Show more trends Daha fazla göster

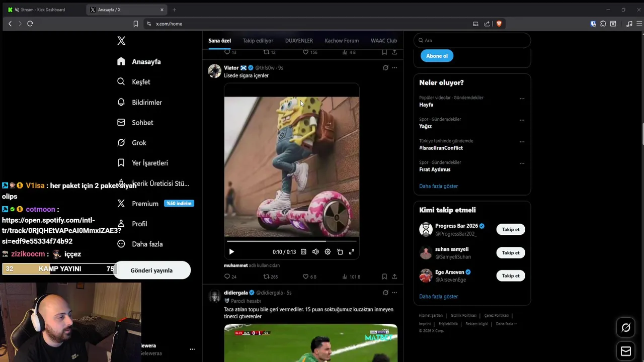pyautogui.click(x=438, y=186)
